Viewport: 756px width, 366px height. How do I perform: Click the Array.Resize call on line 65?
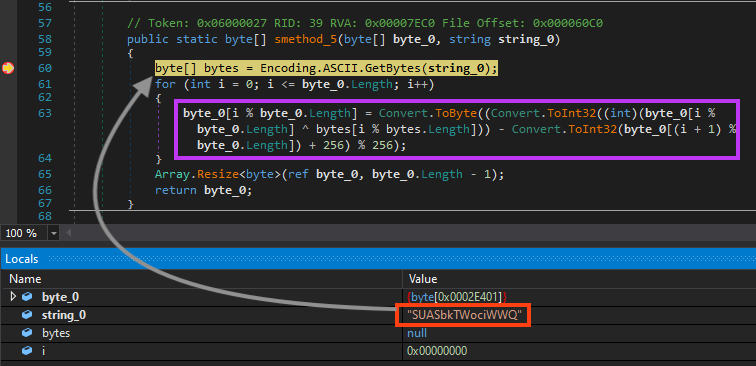pos(196,174)
